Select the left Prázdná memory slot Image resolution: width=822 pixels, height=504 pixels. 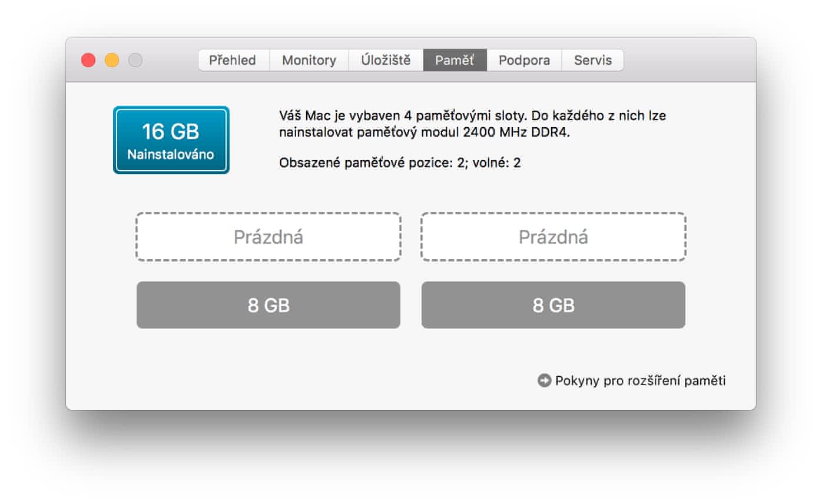pyautogui.click(x=269, y=237)
